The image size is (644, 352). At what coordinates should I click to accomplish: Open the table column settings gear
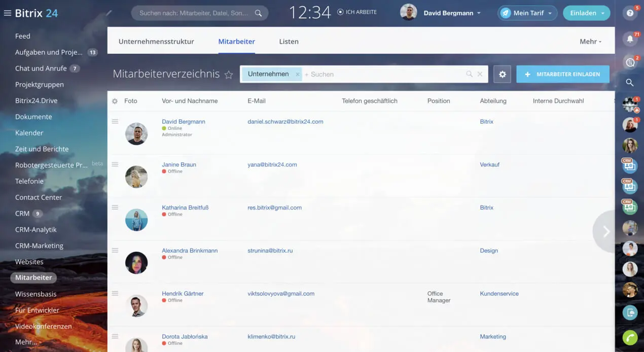click(x=115, y=101)
